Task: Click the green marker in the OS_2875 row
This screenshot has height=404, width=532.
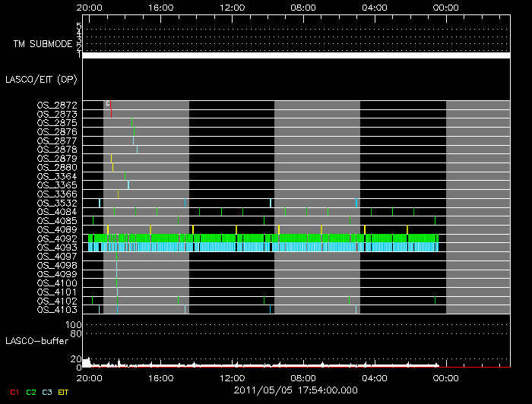Action: click(131, 123)
